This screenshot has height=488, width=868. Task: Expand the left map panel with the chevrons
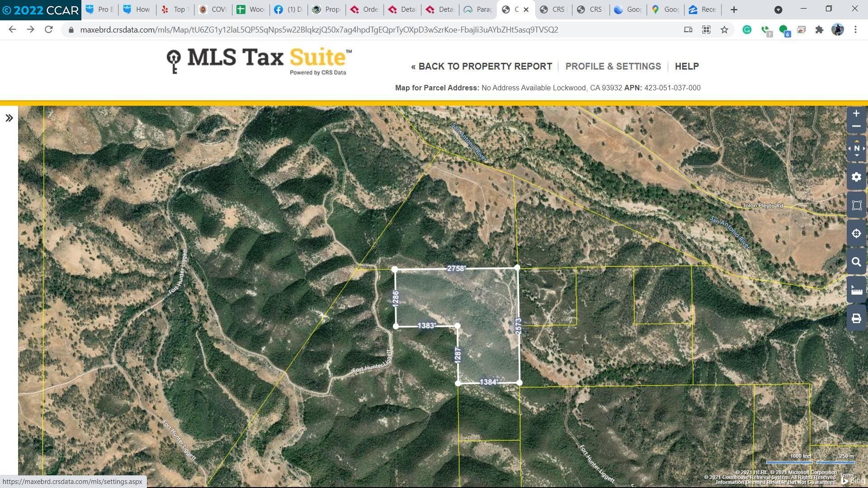pyautogui.click(x=9, y=118)
